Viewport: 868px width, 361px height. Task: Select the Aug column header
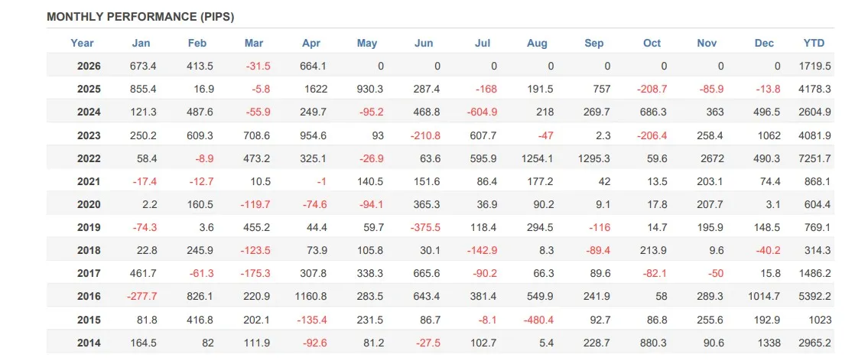click(x=537, y=43)
